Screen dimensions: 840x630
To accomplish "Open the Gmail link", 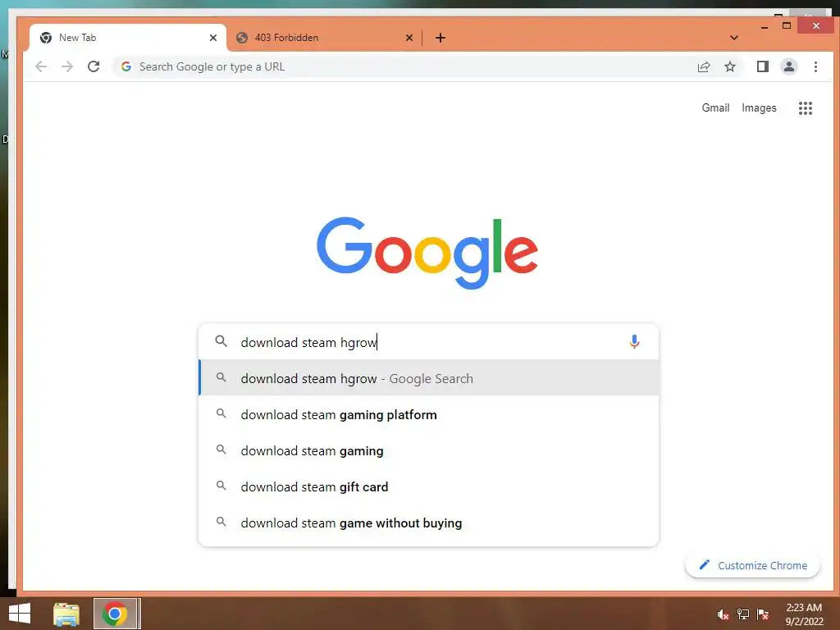I will coord(715,107).
